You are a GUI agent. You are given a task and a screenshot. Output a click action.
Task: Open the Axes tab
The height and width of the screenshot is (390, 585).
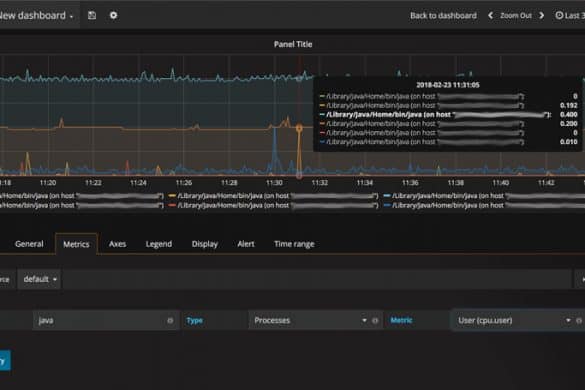click(118, 244)
